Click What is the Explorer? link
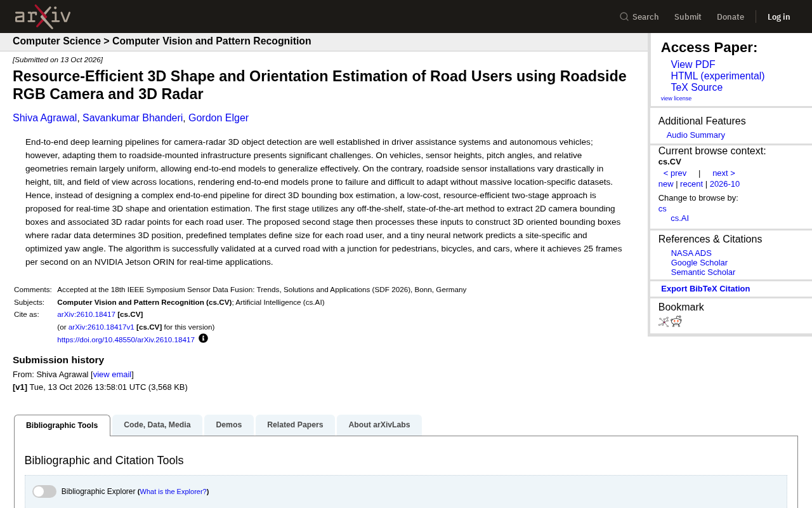This screenshot has width=812, height=508. [x=173, y=491]
